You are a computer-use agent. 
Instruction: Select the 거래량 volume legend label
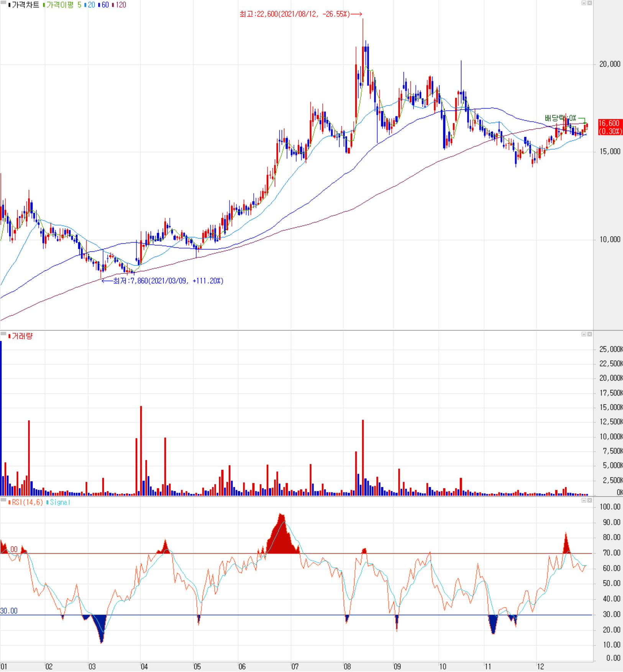(x=22, y=336)
